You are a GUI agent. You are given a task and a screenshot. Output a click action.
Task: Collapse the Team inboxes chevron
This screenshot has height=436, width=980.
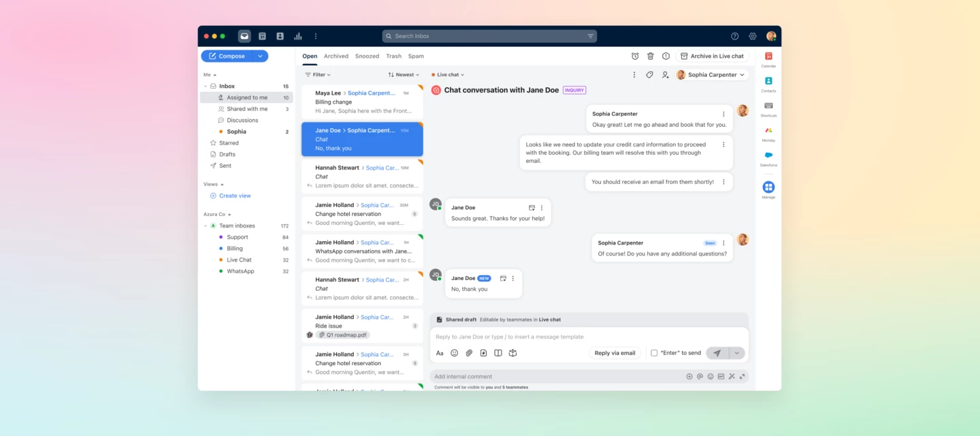click(x=206, y=225)
